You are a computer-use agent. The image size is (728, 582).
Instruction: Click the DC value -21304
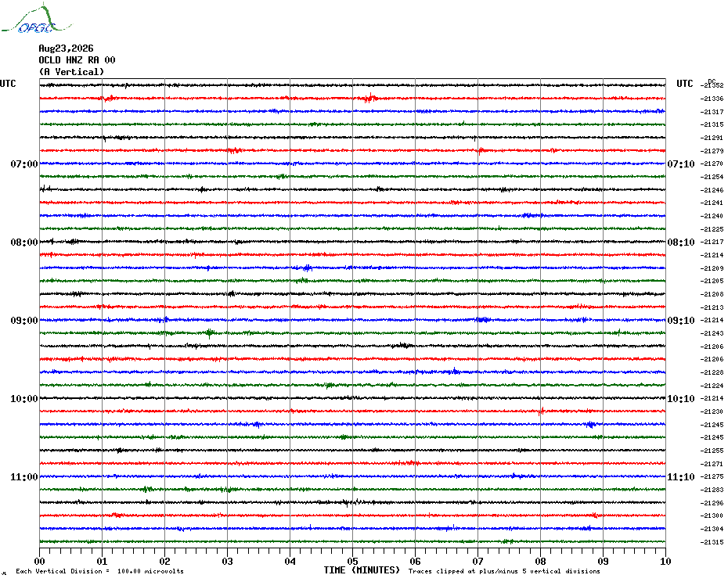pyautogui.click(x=712, y=529)
